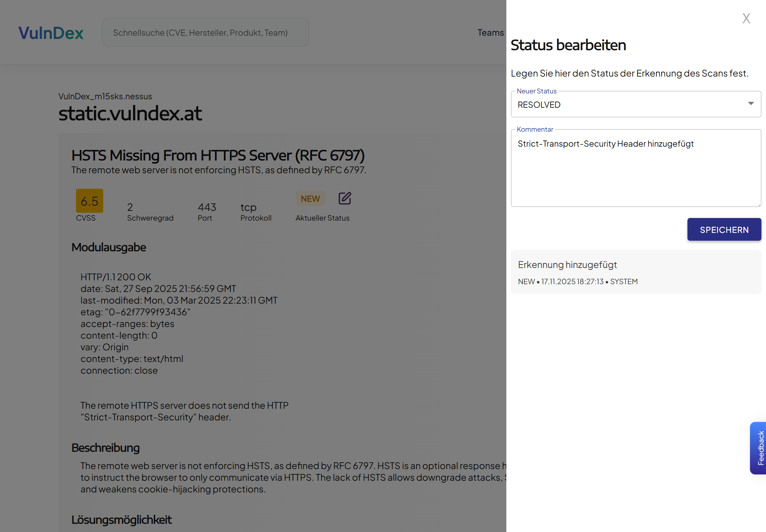Select the Erkennung hinzugefügt history entry
The image size is (766, 532).
(567, 265)
